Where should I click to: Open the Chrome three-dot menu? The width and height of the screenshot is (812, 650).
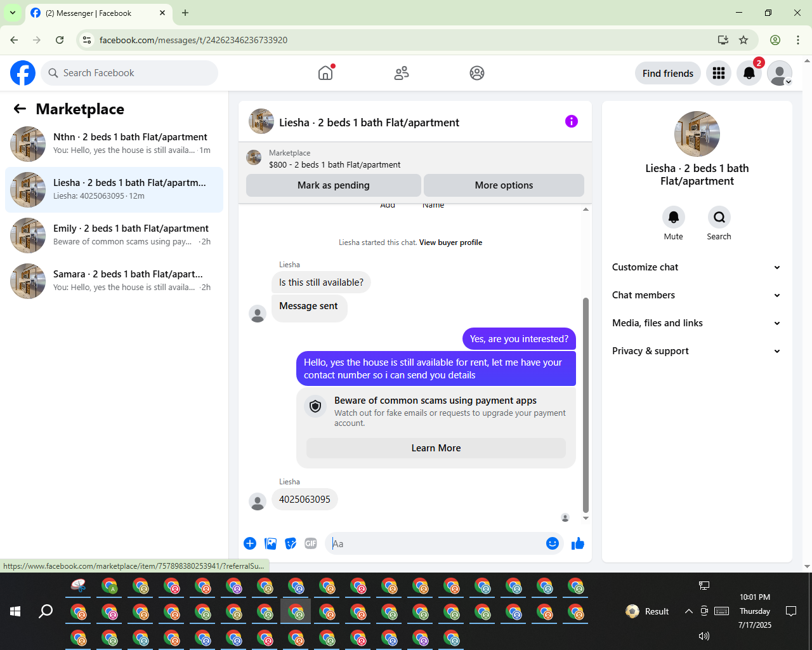tap(798, 40)
